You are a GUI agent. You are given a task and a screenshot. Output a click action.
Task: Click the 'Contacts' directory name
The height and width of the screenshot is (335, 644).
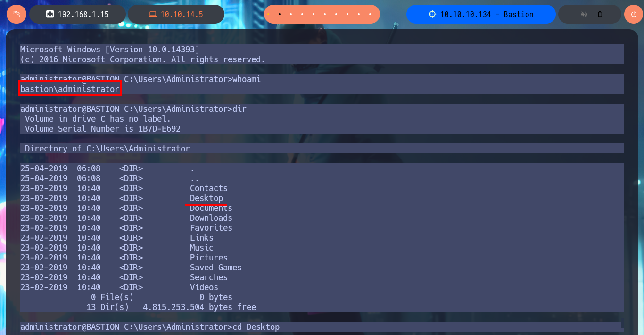[x=209, y=188]
